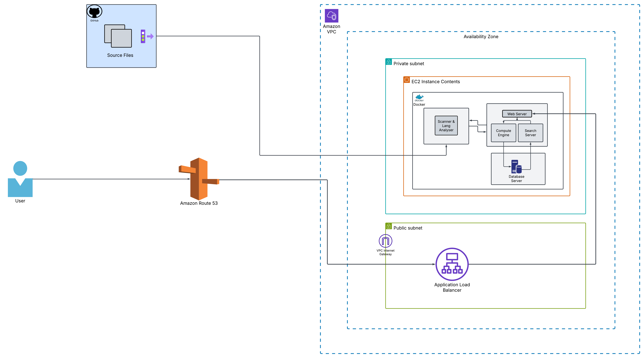Select the Database Server icon
The image size is (644, 358).
coord(516,167)
